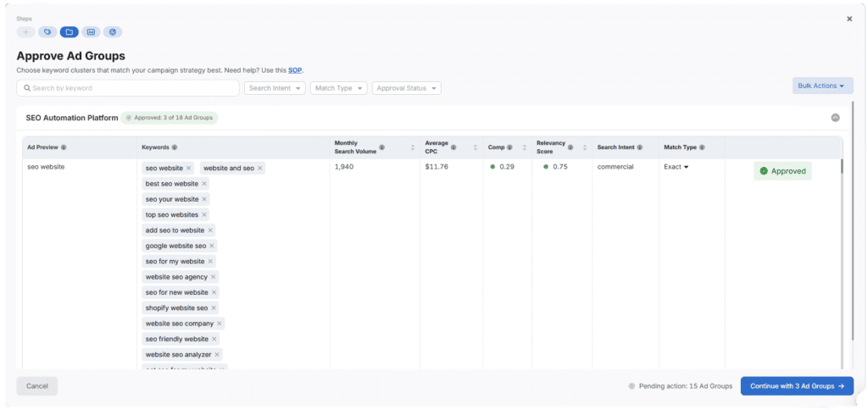Click info icon next to Keywords header

[175, 147]
